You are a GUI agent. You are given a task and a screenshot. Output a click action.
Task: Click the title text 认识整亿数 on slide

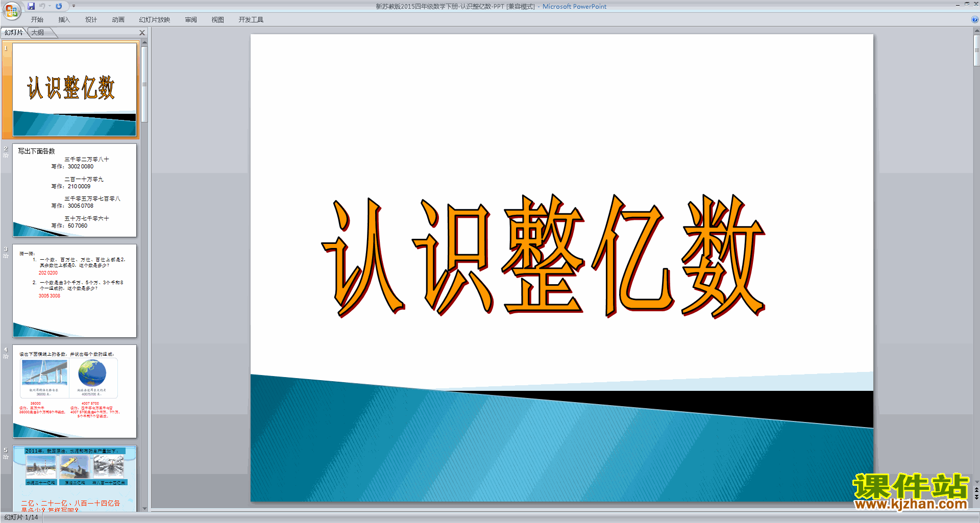coord(543,256)
